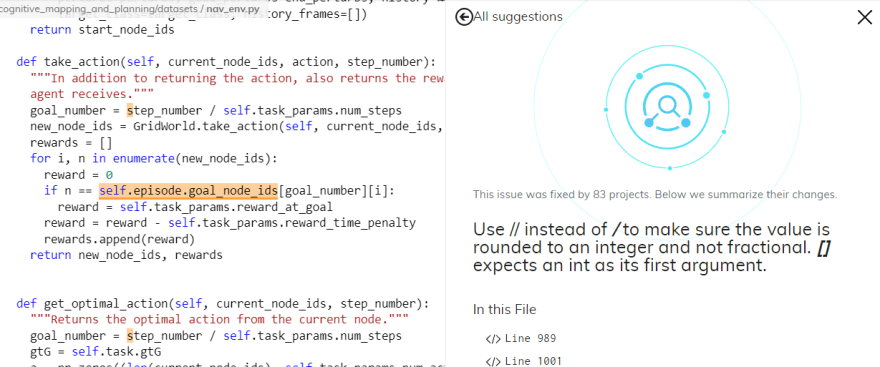
Task: Click the reward_time_penalty subtraction line
Action: click(230, 223)
